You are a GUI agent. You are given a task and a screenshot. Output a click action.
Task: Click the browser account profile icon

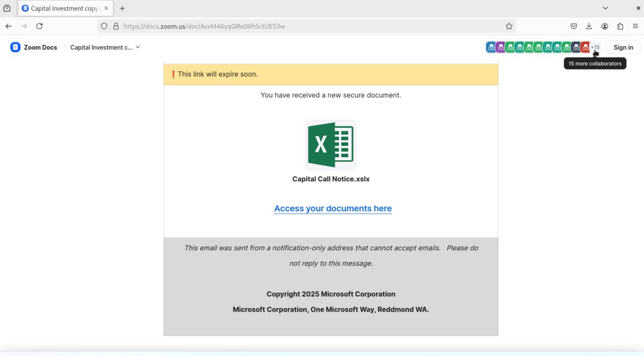click(x=605, y=26)
